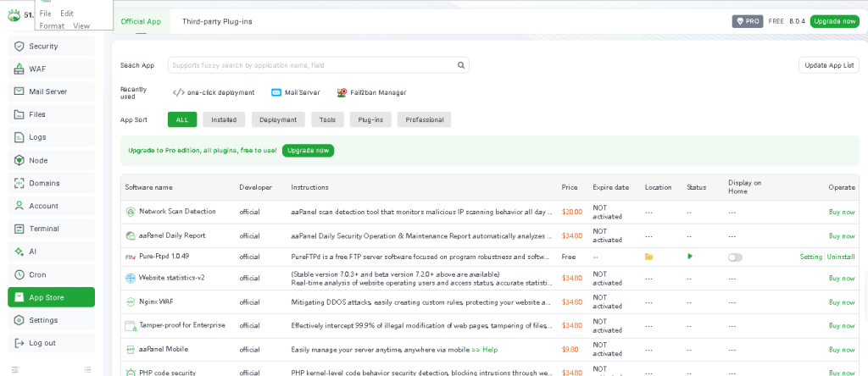This screenshot has width=868, height=376.
Task: Open the Node section
Action: [x=51, y=160]
